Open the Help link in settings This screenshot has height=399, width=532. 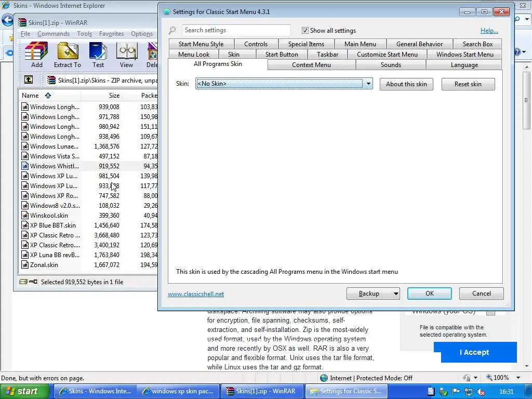[489, 31]
